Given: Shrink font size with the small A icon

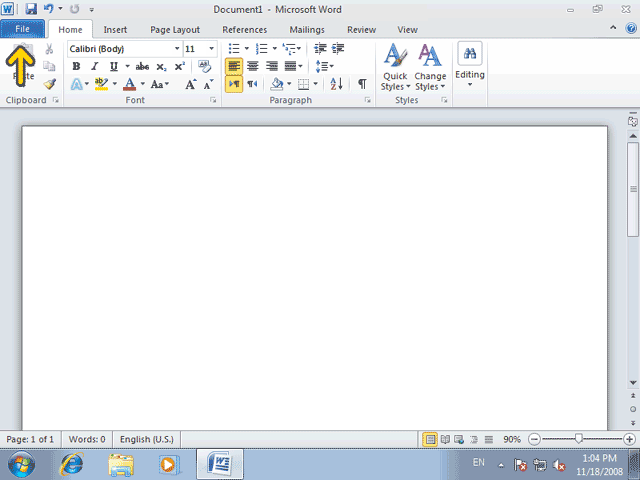Looking at the screenshot, I should pyautogui.click(x=208, y=84).
